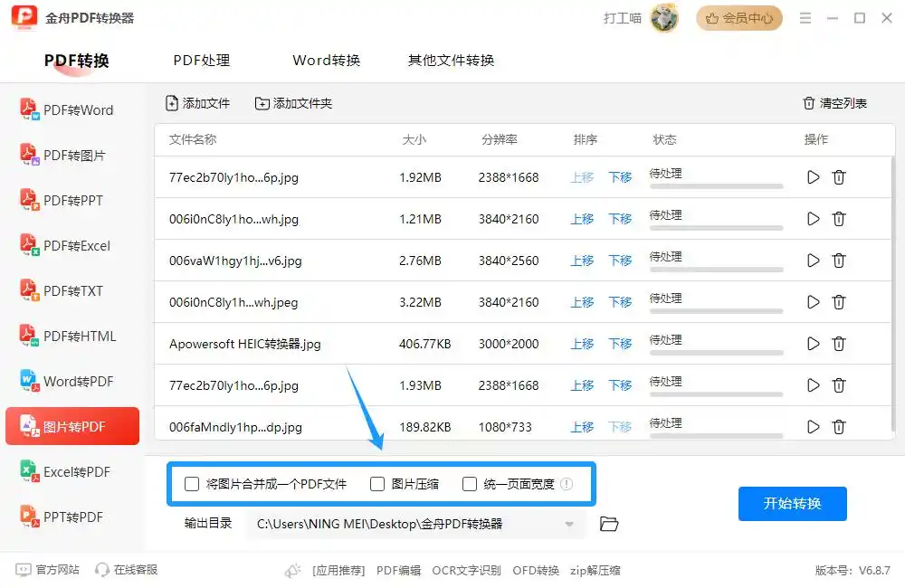905x588 pixels.
Task: Open the 官方网站 link
Action: (x=47, y=570)
